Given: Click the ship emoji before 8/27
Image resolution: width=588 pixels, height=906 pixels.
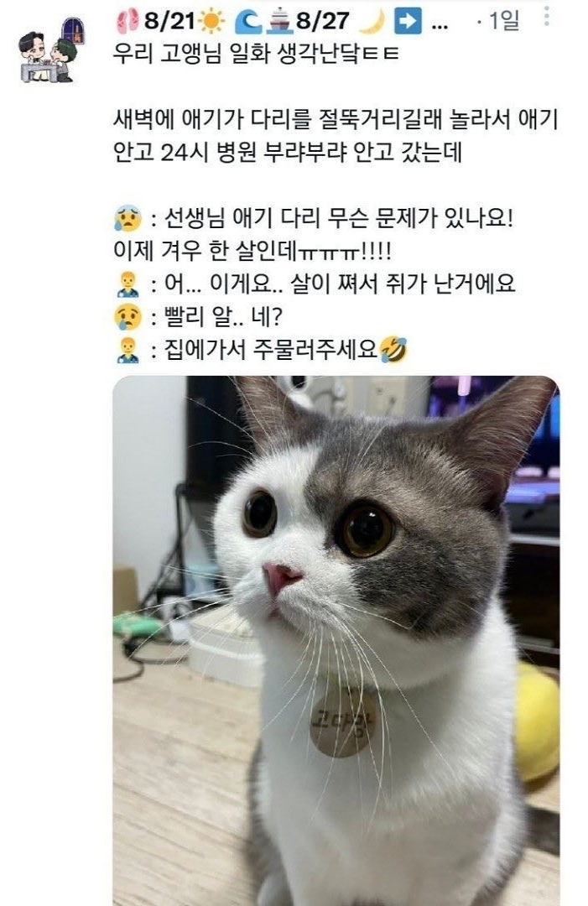Looking at the screenshot, I should 279,21.
